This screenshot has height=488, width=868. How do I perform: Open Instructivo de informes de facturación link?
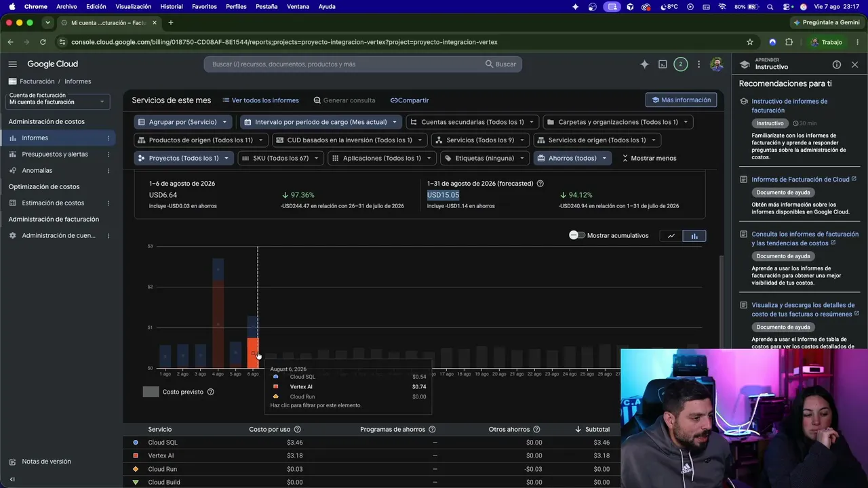[x=789, y=106]
